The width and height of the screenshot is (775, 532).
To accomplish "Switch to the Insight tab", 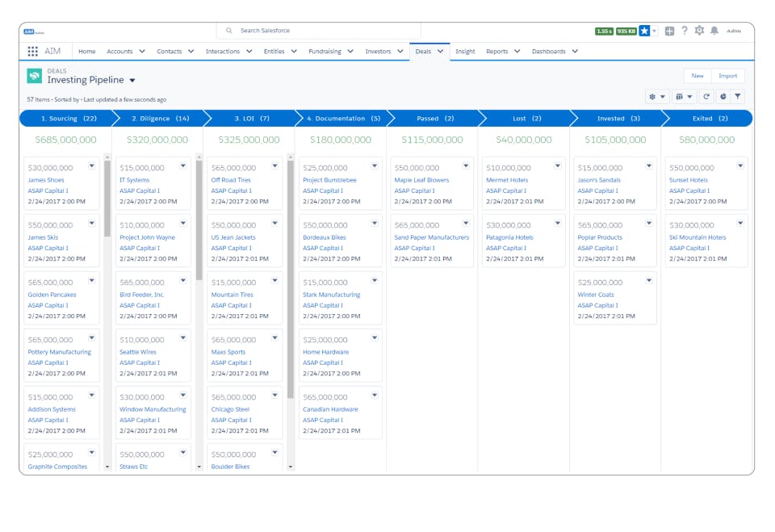I will tap(465, 51).
